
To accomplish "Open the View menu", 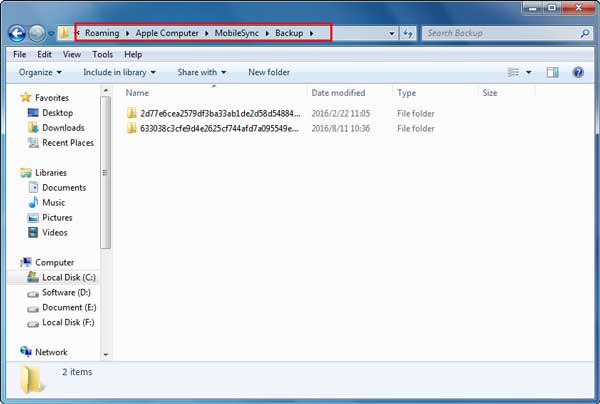I will point(72,54).
